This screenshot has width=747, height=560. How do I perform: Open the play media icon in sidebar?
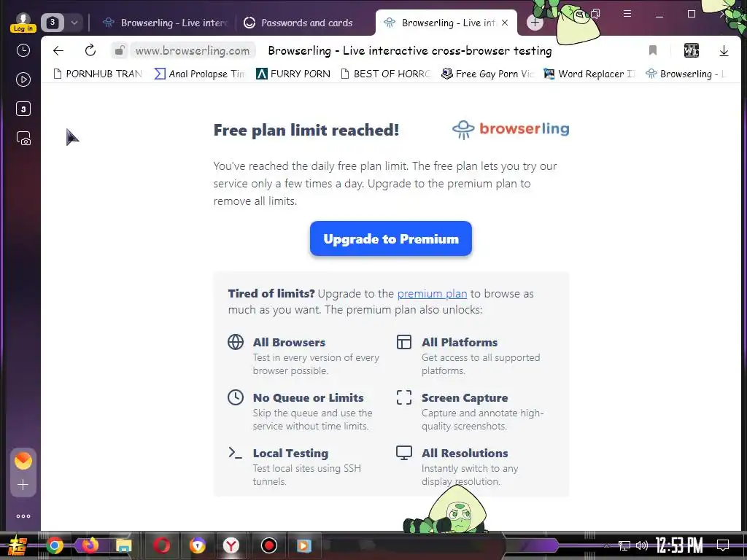23,79
